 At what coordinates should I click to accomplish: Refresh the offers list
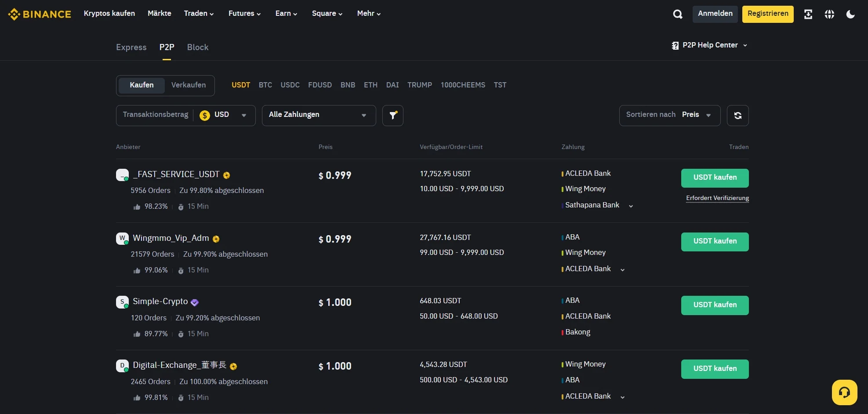tap(738, 116)
